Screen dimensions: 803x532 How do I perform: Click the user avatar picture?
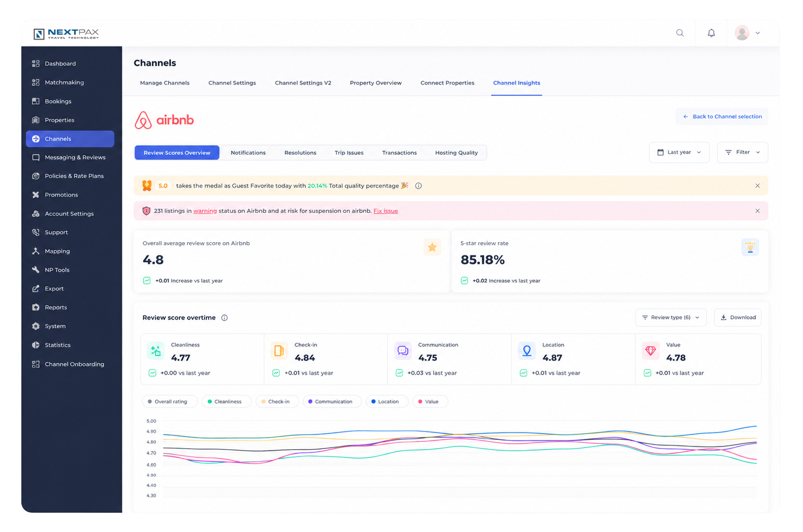tap(742, 33)
